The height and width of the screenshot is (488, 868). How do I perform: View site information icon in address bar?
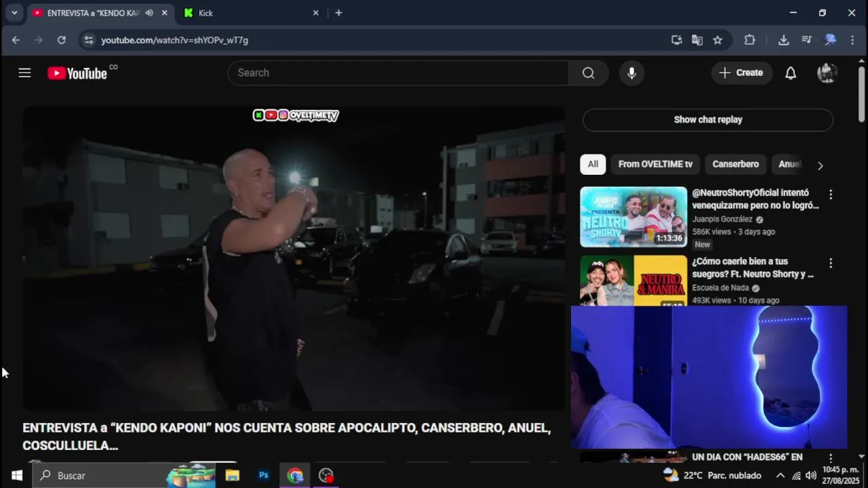coord(89,40)
